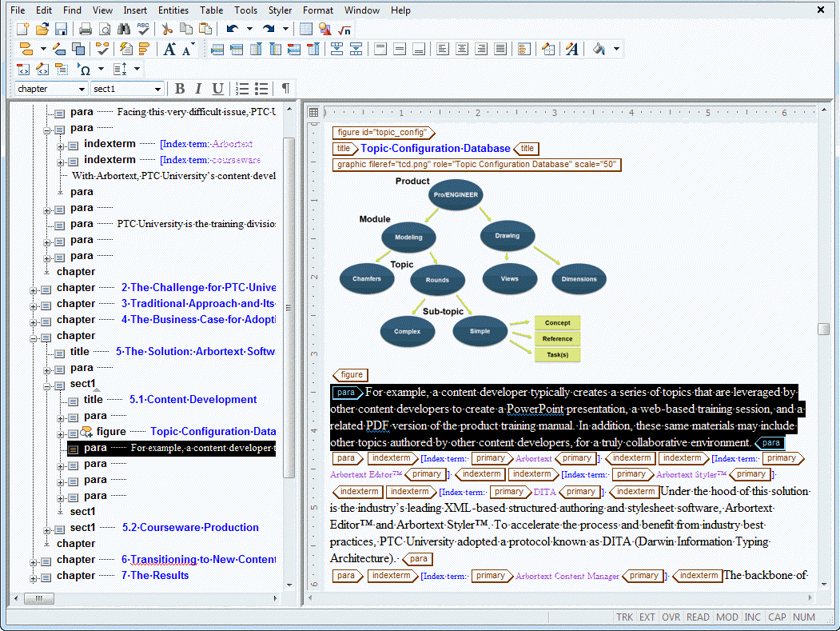Click the graphic fileref tcd.png tag
This screenshot has width=840, height=631.
click(477, 165)
